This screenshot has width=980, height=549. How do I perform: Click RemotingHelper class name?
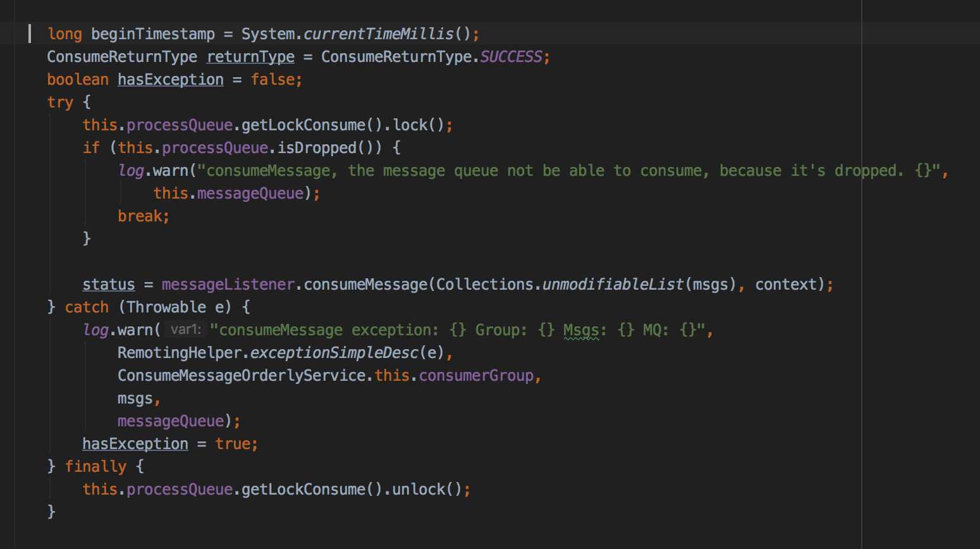180,353
